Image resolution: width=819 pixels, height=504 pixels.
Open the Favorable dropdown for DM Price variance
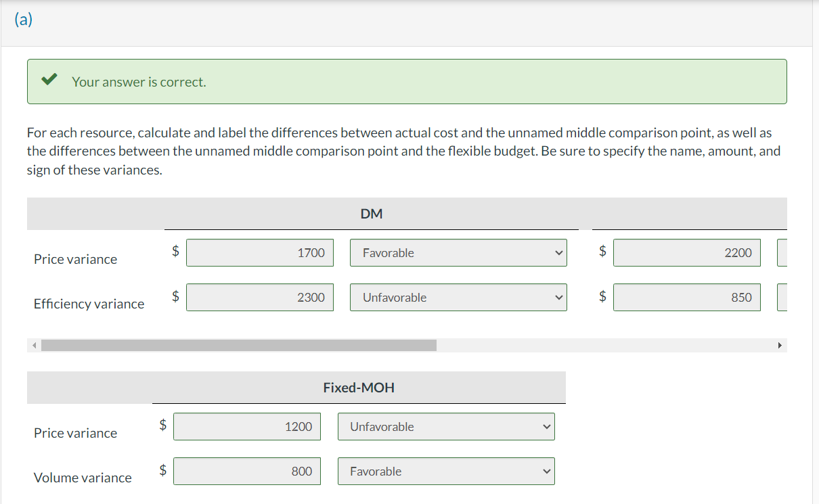(x=458, y=252)
